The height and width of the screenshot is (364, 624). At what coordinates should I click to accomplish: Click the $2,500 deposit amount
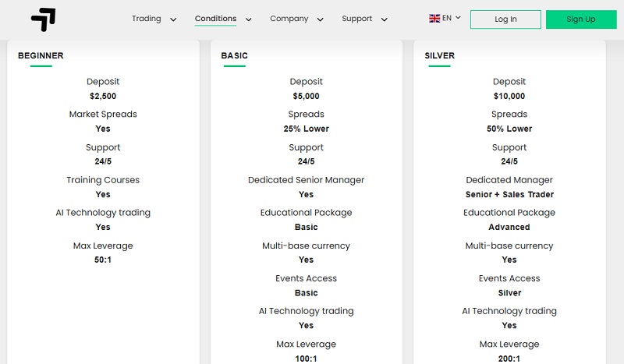point(103,96)
